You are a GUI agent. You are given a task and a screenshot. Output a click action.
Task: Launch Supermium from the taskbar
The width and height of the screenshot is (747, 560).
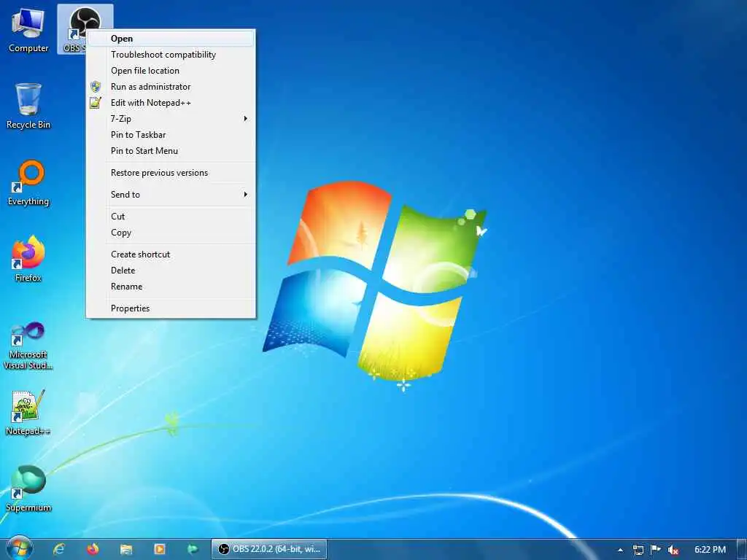coord(193,549)
